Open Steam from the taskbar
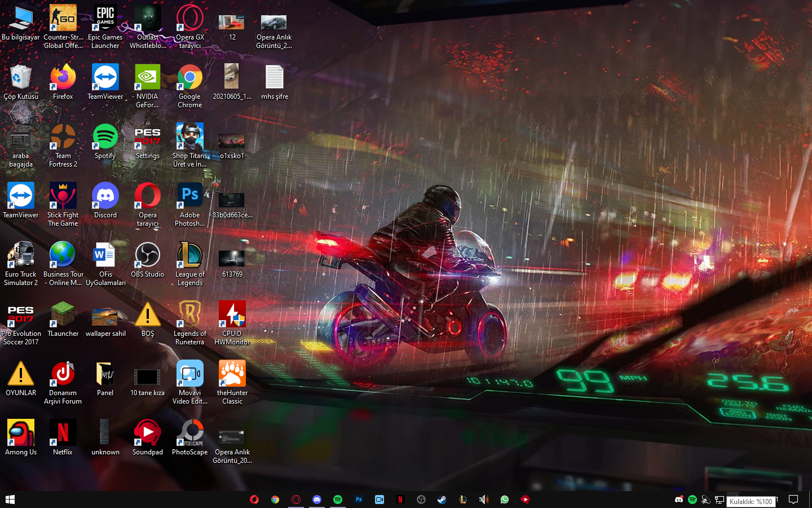 (x=442, y=500)
